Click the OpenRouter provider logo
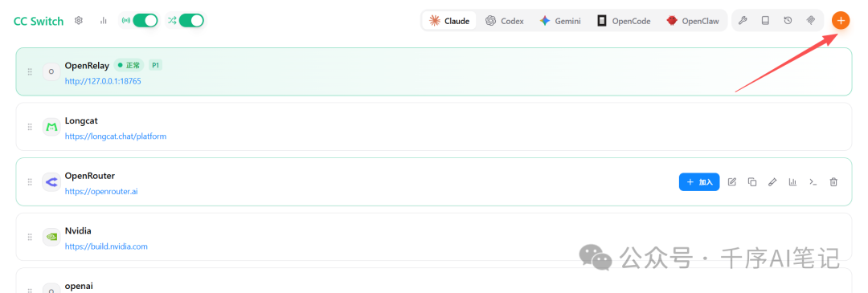The width and height of the screenshot is (868, 293). pyautogui.click(x=51, y=182)
